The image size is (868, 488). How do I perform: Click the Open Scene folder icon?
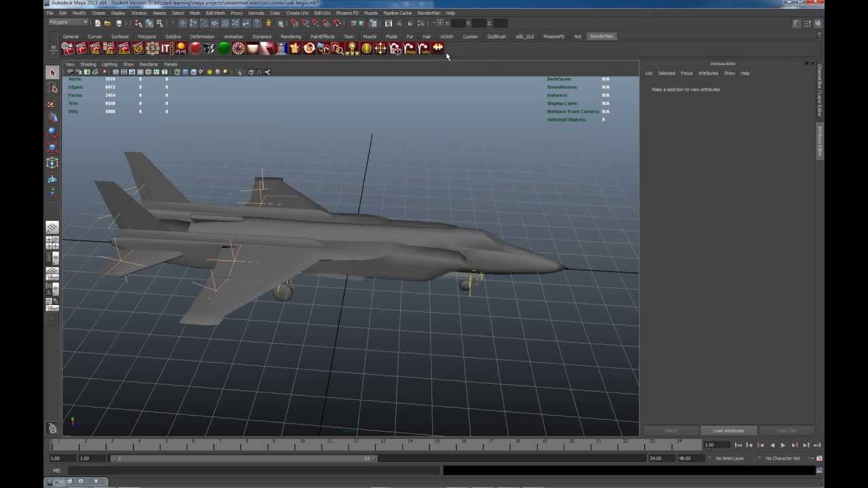(x=107, y=23)
